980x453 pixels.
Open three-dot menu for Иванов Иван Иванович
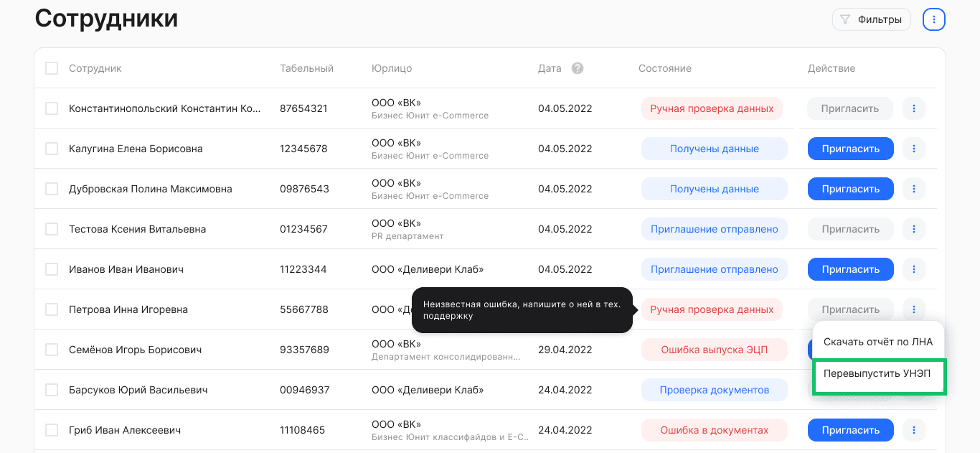(x=914, y=269)
